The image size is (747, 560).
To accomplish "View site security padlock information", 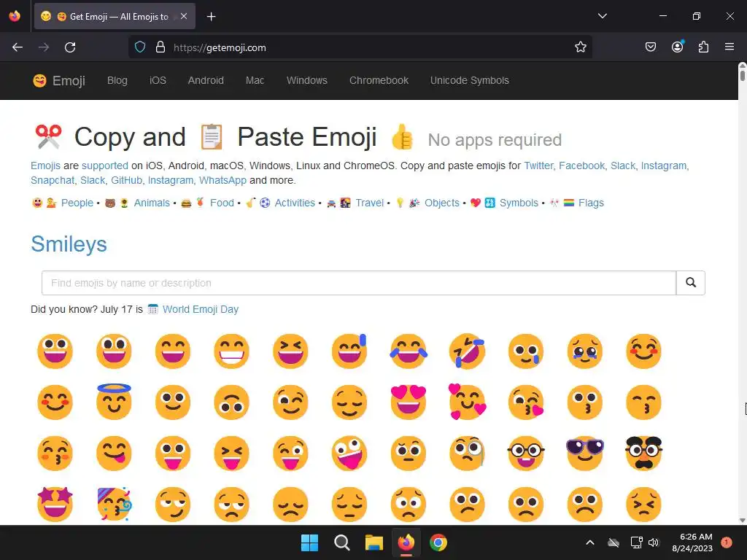I will 160,47.
